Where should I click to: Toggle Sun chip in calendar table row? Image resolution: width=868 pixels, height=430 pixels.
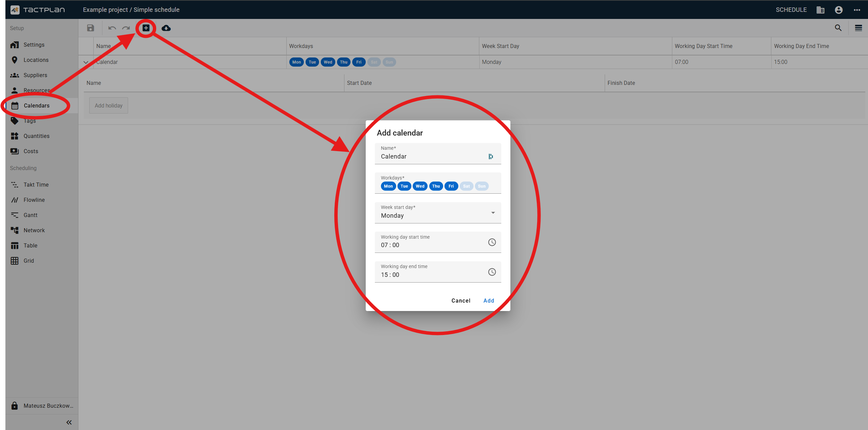click(x=389, y=62)
